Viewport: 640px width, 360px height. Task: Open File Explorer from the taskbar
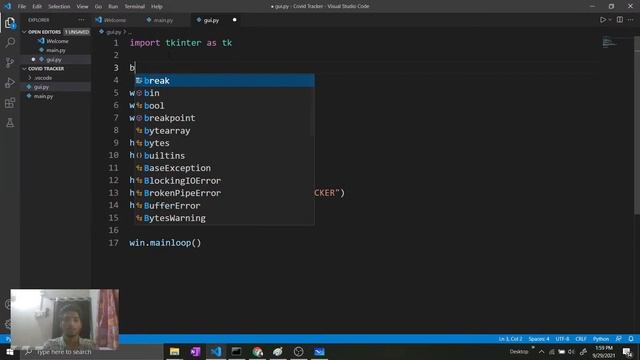[x=175, y=351]
